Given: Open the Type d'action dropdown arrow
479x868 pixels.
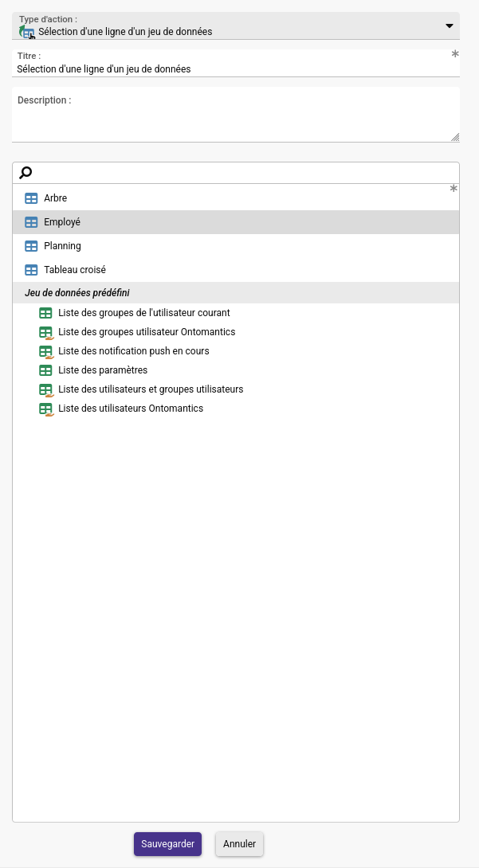Looking at the screenshot, I should click(450, 26).
